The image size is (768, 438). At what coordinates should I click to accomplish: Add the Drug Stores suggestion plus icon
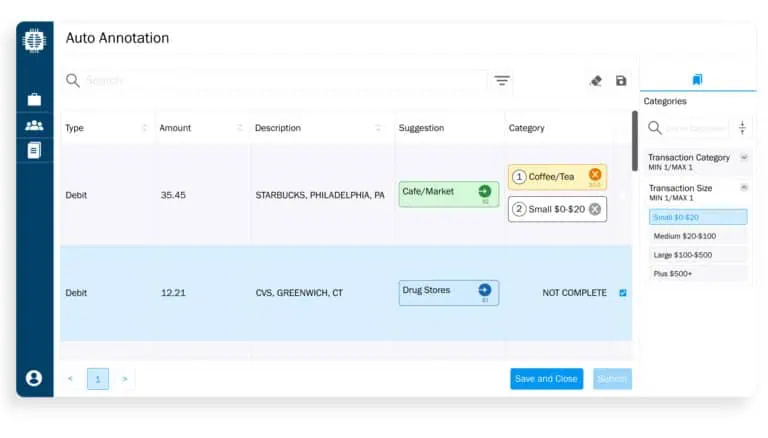point(484,290)
